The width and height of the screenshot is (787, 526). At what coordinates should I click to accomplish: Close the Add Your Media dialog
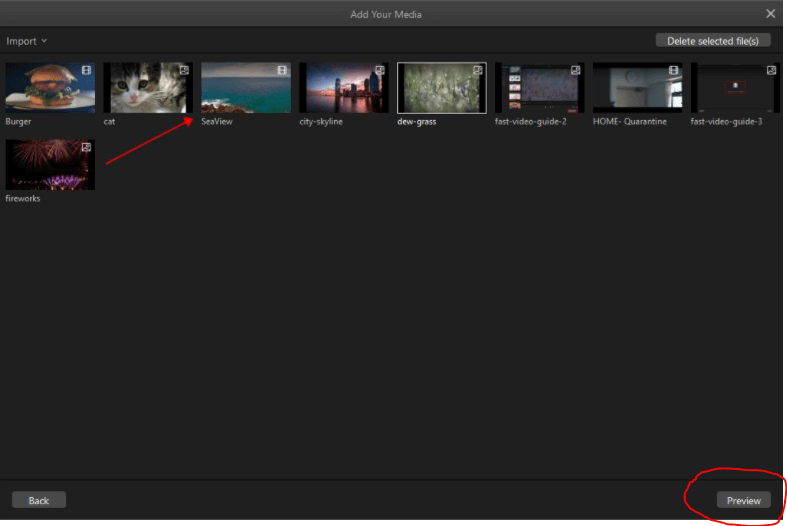(x=770, y=14)
